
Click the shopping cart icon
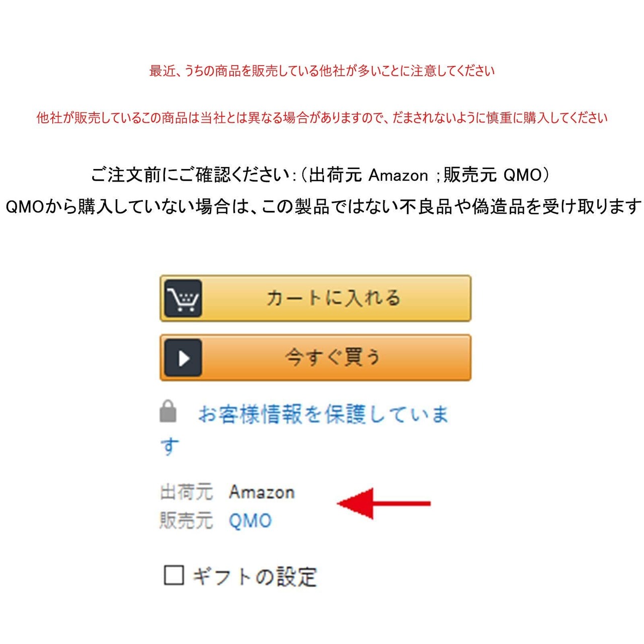click(184, 298)
